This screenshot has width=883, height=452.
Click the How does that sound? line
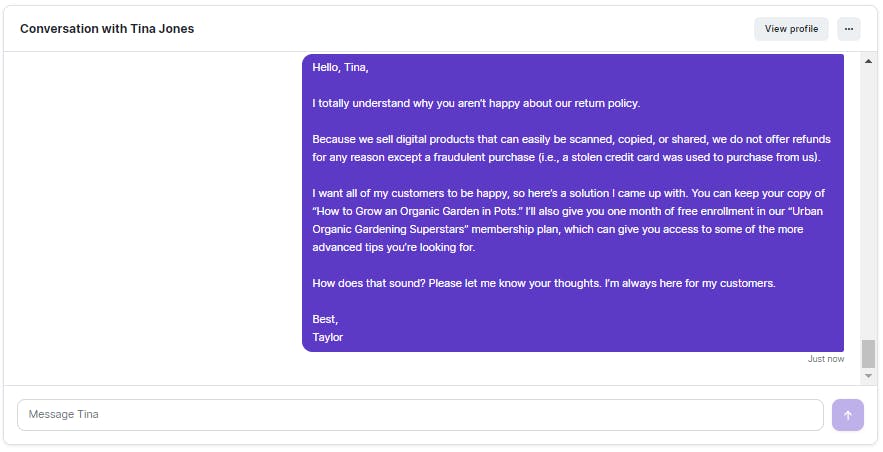click(x=369, y=284)
